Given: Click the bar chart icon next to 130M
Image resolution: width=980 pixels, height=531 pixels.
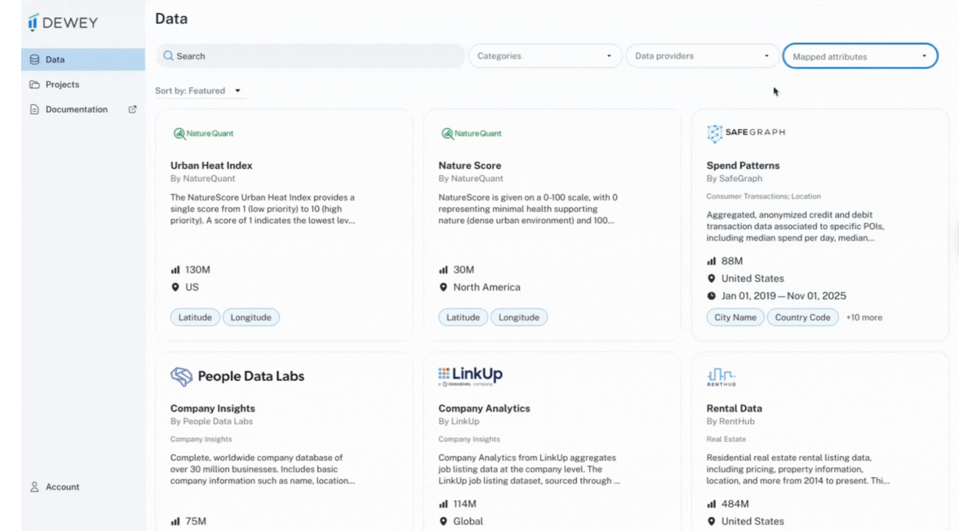Looking at the screenshot, I should point(175,270).
